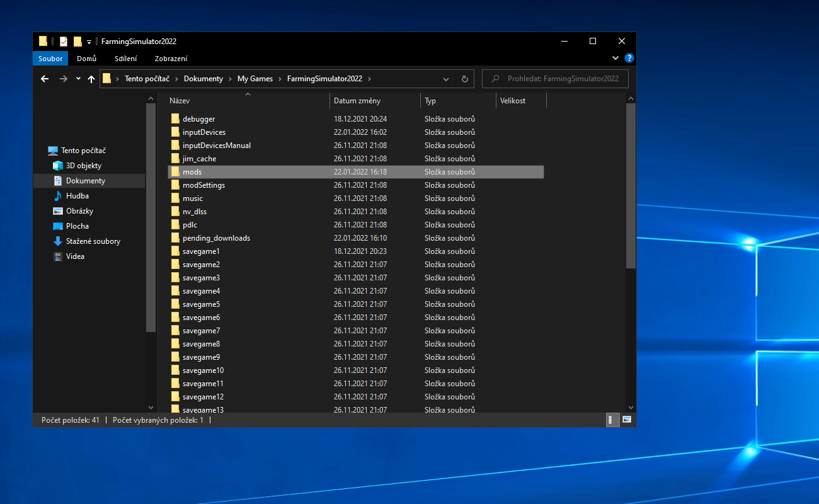Select Videa in navigation pane
Screen dimensions: 819x504
tap(75, 256)
